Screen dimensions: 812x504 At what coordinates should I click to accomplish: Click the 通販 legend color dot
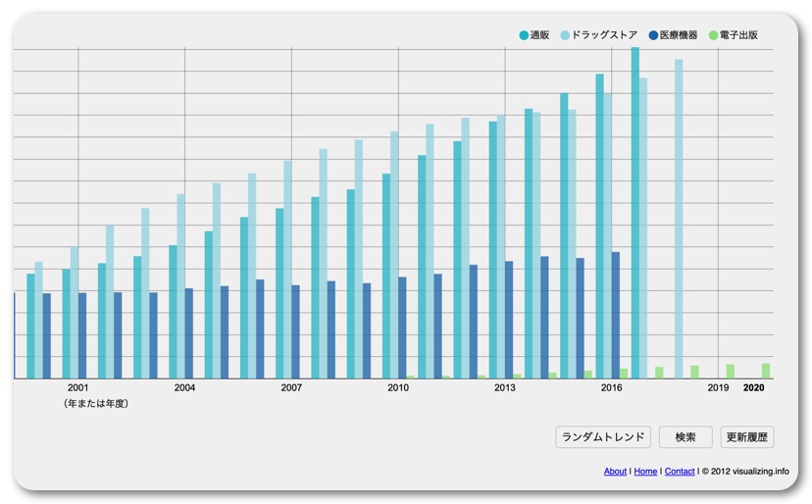click(524, 35)
